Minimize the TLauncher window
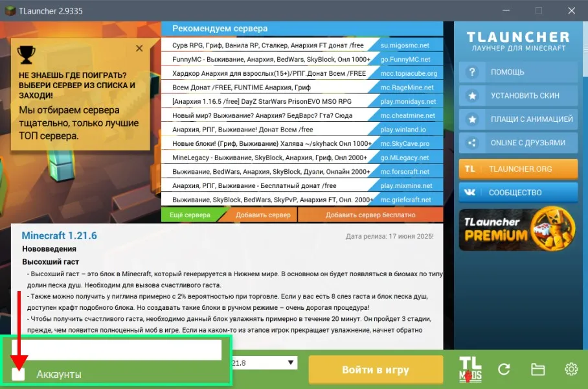 click(506, 10)
